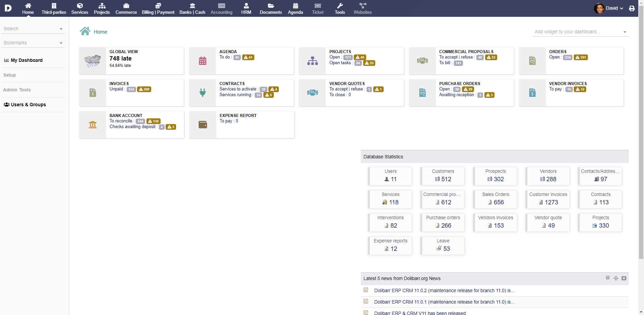Open the Dolibarr ERP CRM 11.0.2 news link
644x315 pixels.
tap(444, 291)
